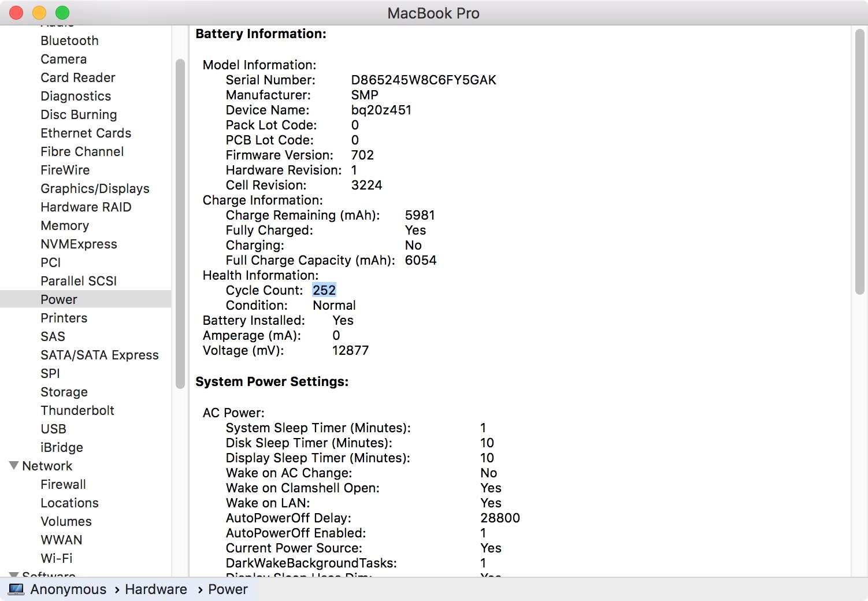868x601 pixels.
Task: Click the manufacturer value SMP
Action: click(x=365, y=95)
